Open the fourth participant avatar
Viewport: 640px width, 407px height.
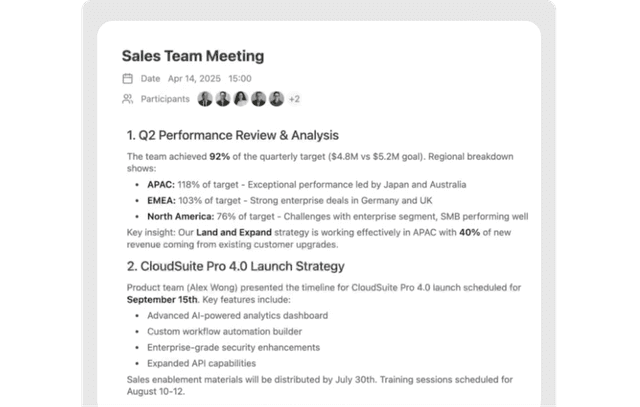coord(258,99)
